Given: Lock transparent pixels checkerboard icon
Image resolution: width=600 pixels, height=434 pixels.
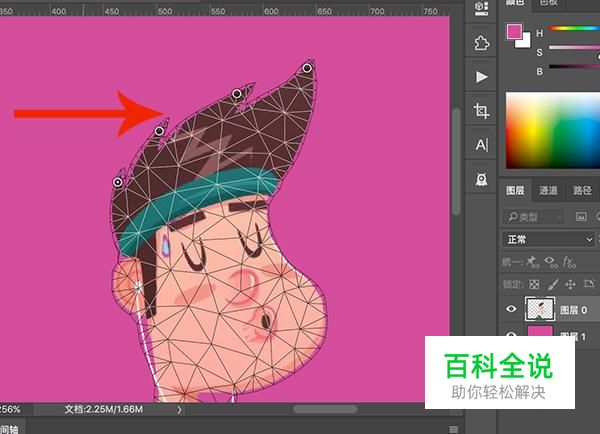Looking at the screenshot, I should [x=534, y=284].
